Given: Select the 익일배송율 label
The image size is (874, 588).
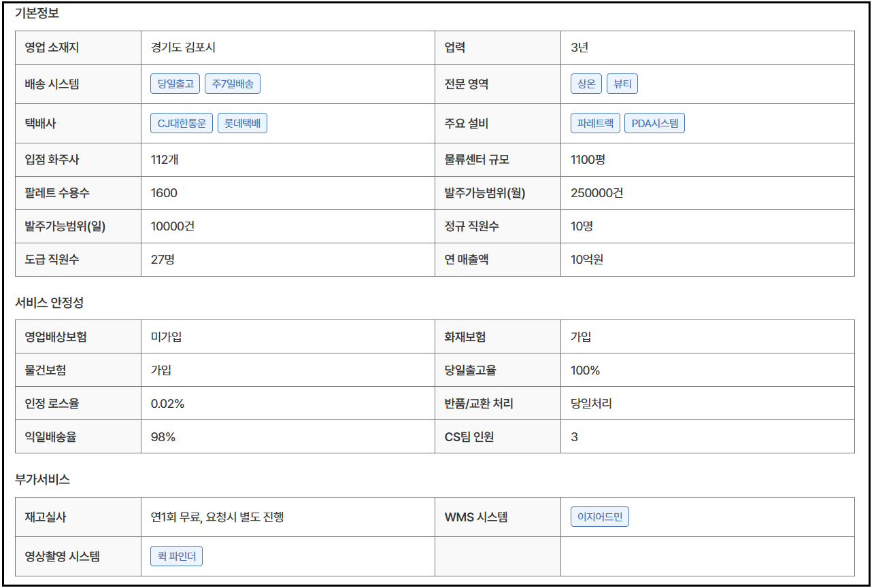Looking at the screenshot, I should [x=50, y=437].
